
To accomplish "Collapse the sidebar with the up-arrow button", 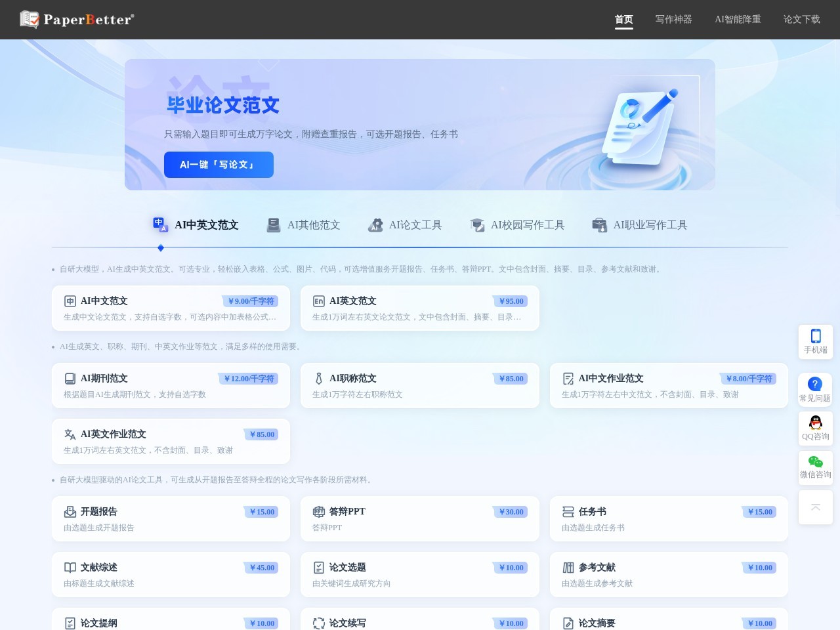I will (815, 507).
